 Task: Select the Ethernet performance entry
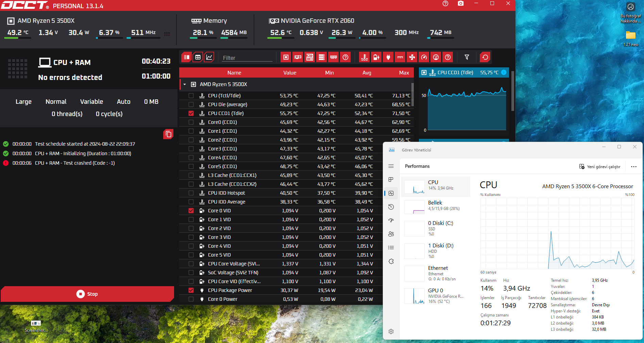[x=436, y=273]
